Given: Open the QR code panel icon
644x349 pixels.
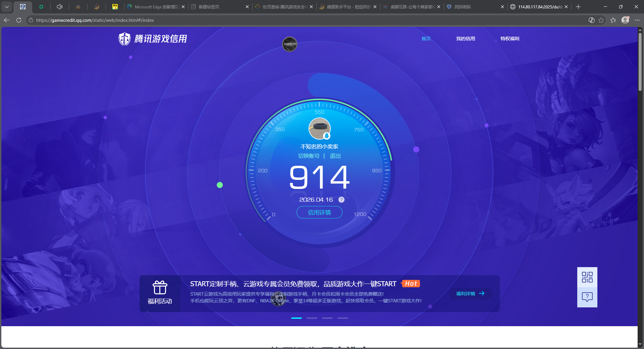Looking at the screenshot, I should [x=587, y=277].
